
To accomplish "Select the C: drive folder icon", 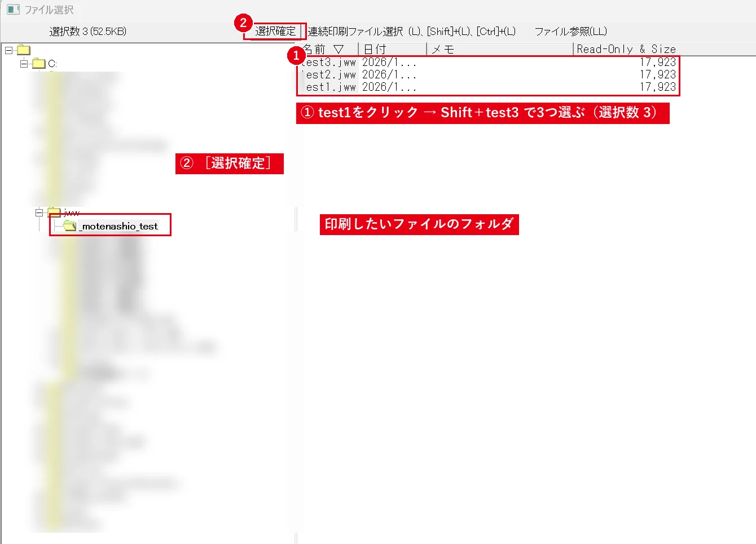I will pyautogui.click(x=39, y=63).
